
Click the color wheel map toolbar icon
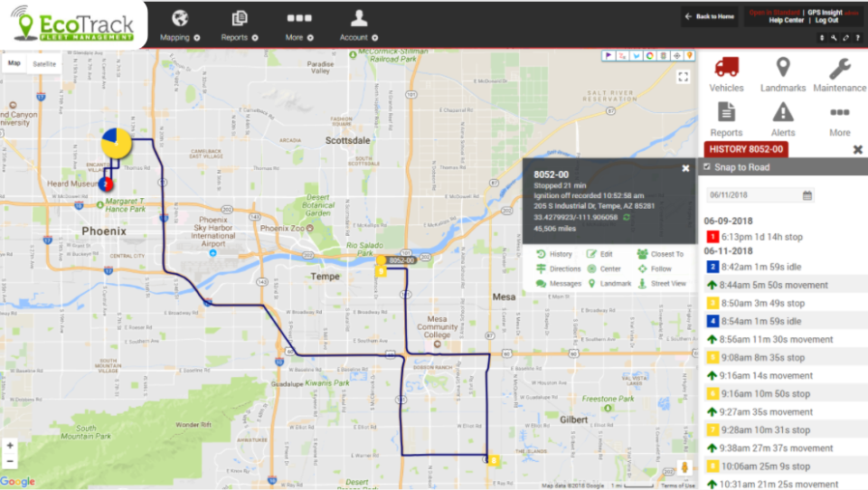click(649, 56)
